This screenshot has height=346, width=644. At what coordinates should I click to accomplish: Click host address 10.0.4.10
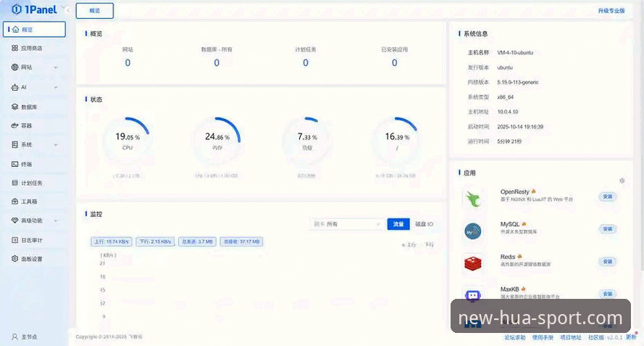508,112
